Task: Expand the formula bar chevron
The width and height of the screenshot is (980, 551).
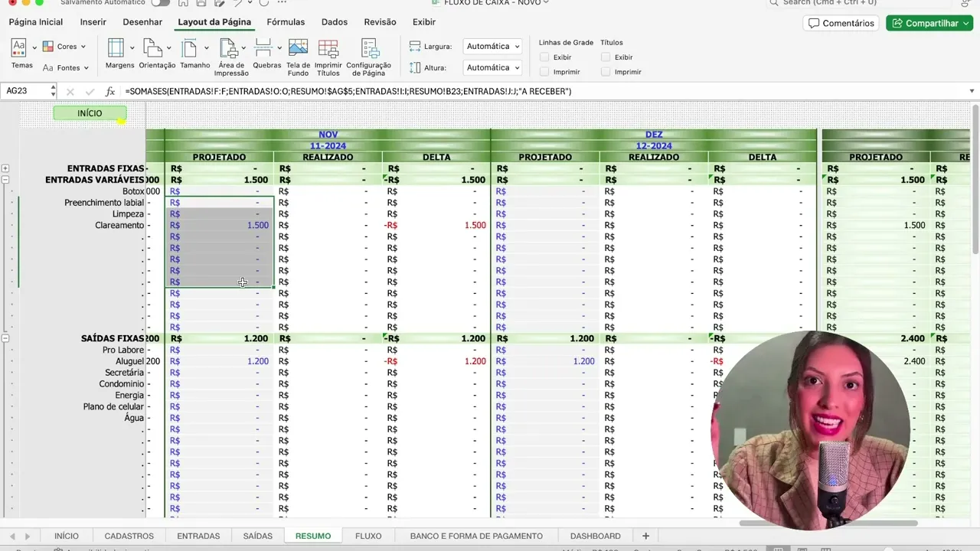Action: (972, 91)
